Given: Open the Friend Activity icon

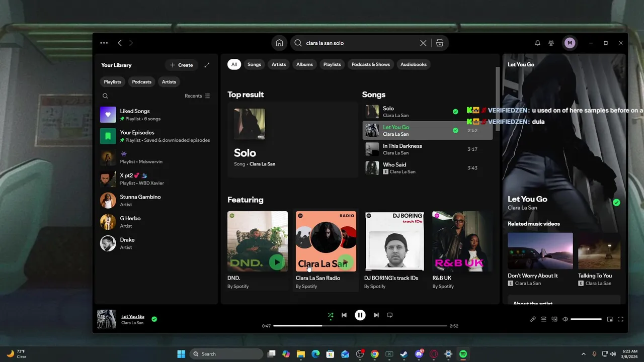Looking at the screenshot, I should tap(551, 43).
